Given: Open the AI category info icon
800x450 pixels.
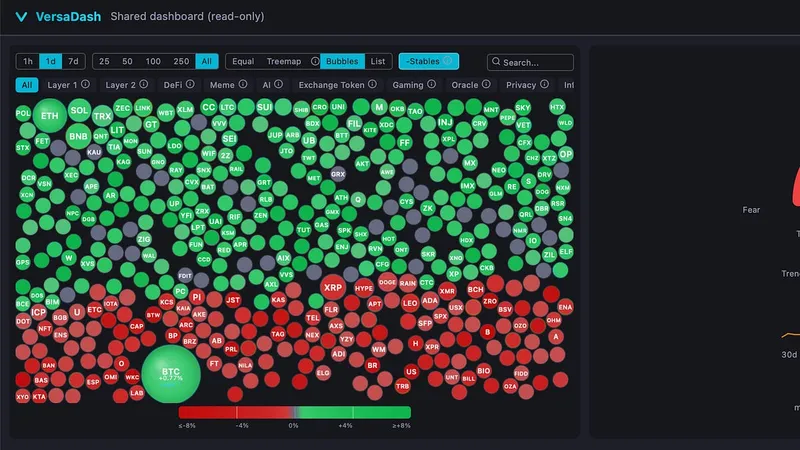Looking at the screenshot, I should [x=278, y=84].
